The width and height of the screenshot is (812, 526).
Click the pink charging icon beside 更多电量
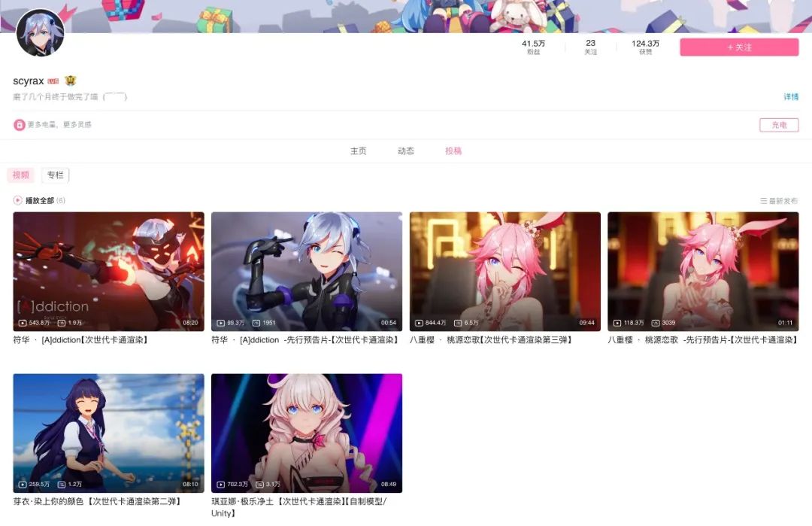click(x=19, y=124)
